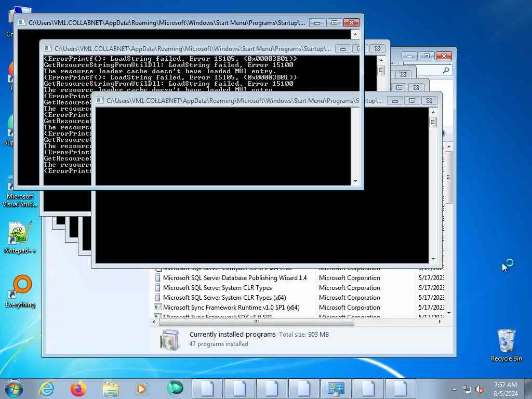Click icon beside Sync Framework Runtime v1.0 SP1 (x64)
Screen dimensions: 532x399
tap(157, 307)
